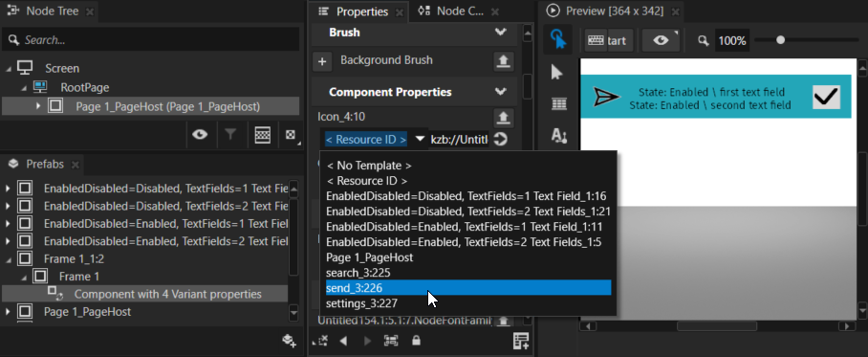Click the 100% zoom value field
This screenshot has width=868, height=357.
[732, 40]
